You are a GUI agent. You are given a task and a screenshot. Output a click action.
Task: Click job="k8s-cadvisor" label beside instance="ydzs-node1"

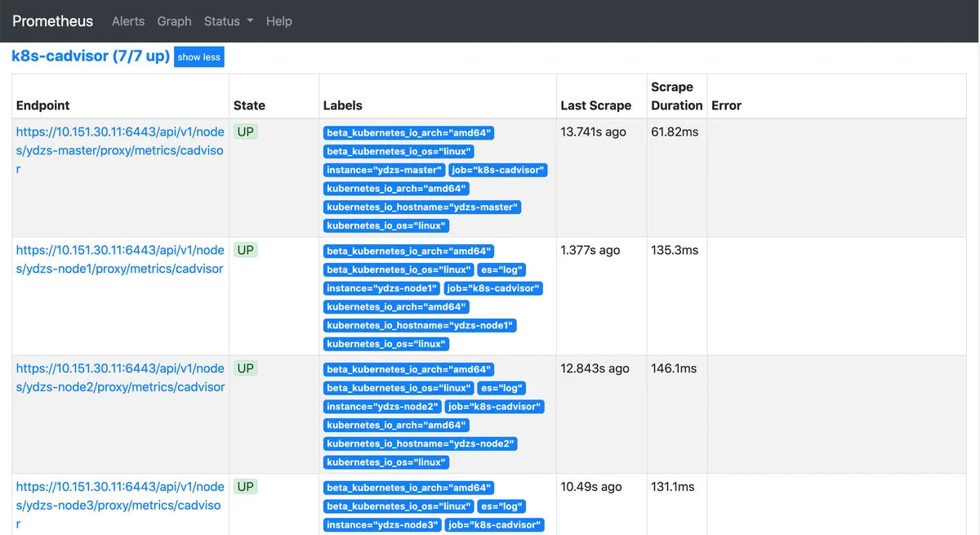coord(494,288)
